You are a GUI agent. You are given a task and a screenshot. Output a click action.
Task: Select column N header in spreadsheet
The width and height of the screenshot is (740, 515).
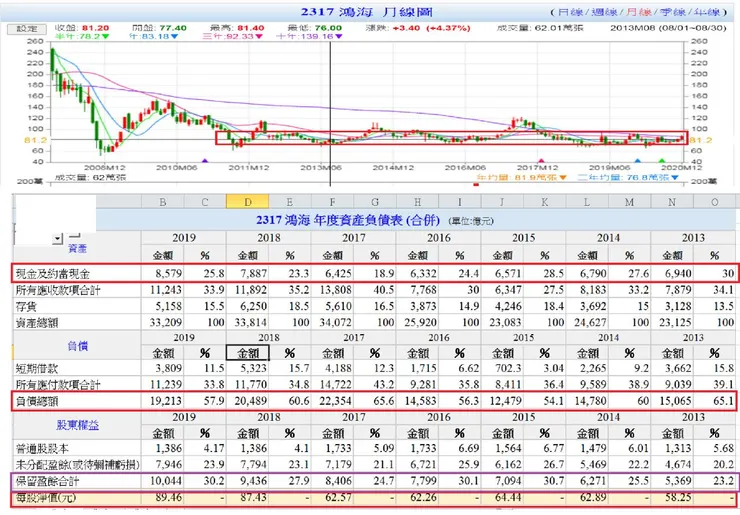pyautogui.click(x=672, y=202)
